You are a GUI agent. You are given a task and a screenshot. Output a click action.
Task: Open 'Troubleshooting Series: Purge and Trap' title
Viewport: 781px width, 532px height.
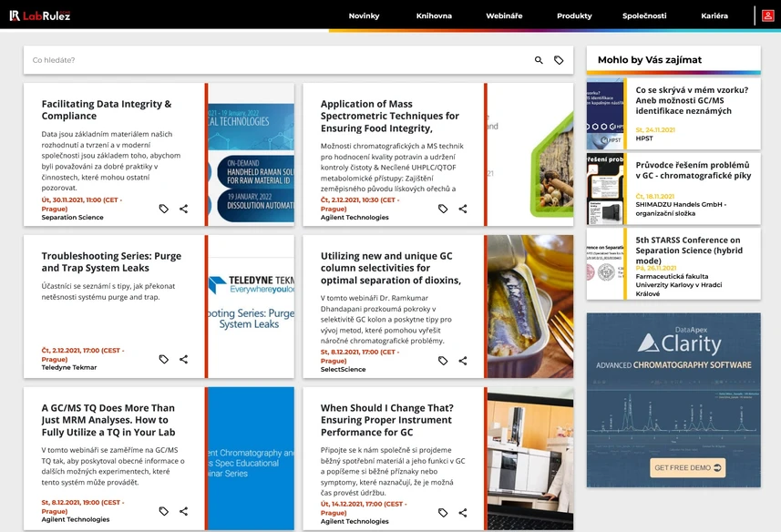click(111, 261)
